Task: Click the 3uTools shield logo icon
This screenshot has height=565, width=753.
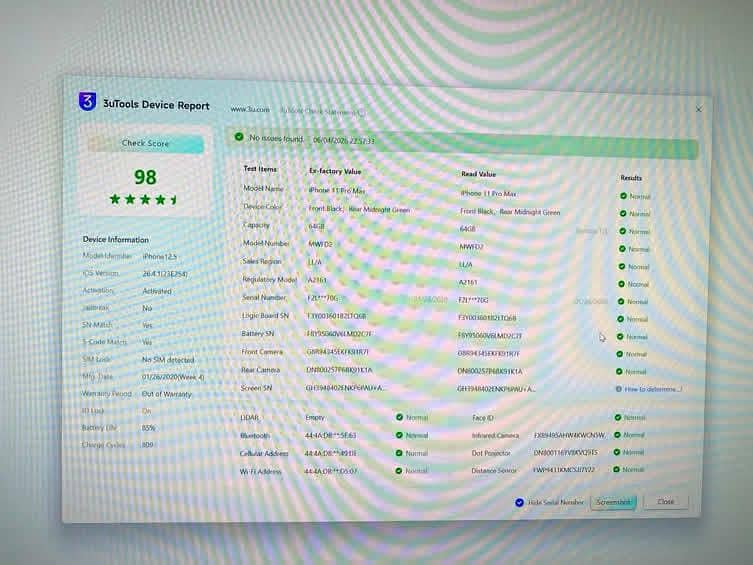Action: (87, 101)
